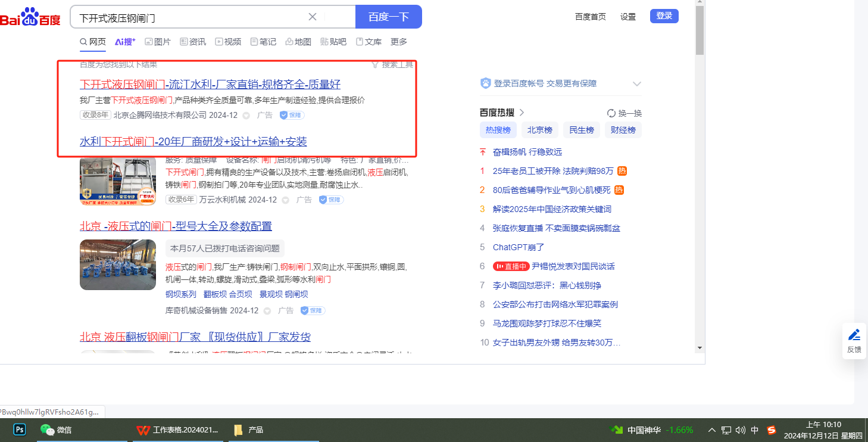The height and width of the screenshot is (442, 868).
Task: Click the 百度一下 search button
Action: [389, 17]
